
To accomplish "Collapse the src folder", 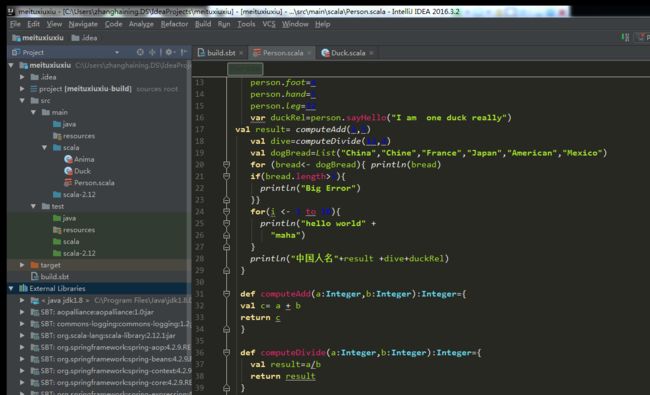I will [22, 100].
